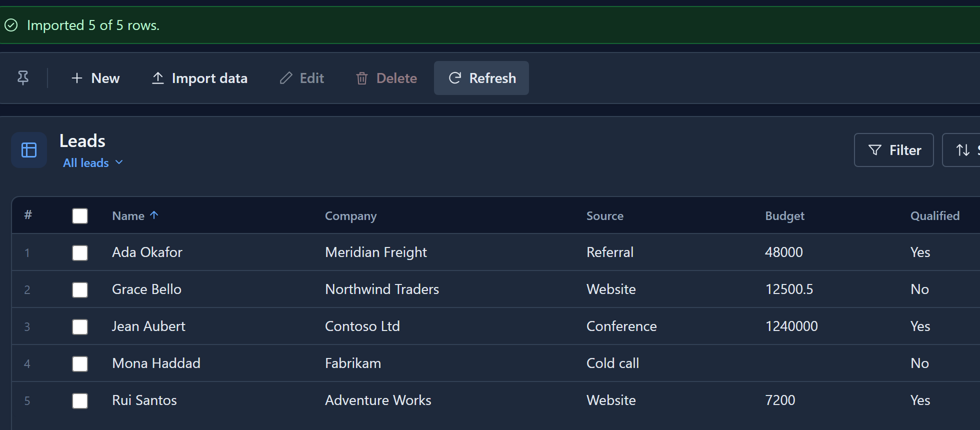Check the Jean Aubert row checkbox
The height and width of the screenshot is (430, 980).
pyautogui.click(x=80, y=327)
